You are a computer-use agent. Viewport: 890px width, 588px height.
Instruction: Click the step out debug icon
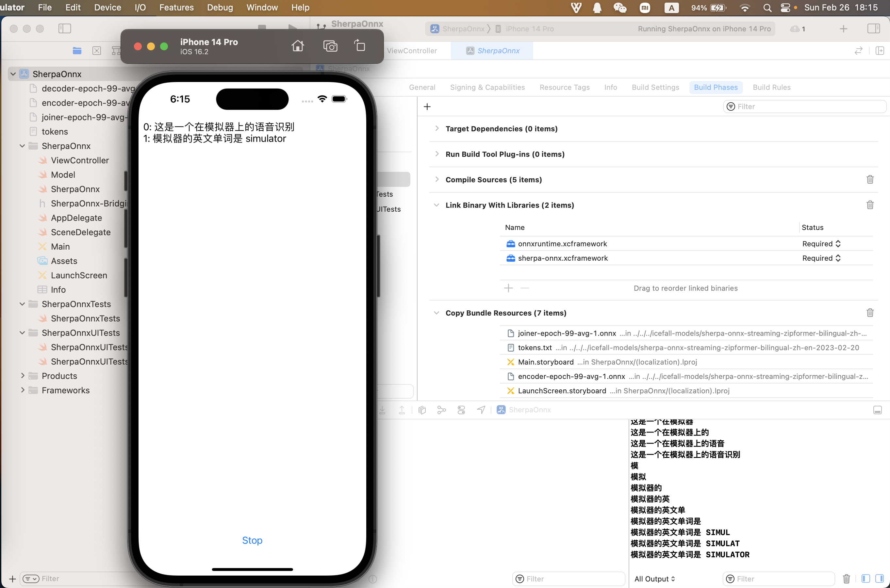[402, 410]
